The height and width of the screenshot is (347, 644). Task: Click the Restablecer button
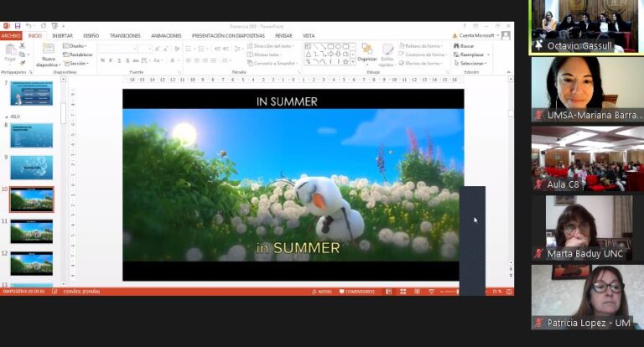78,54
